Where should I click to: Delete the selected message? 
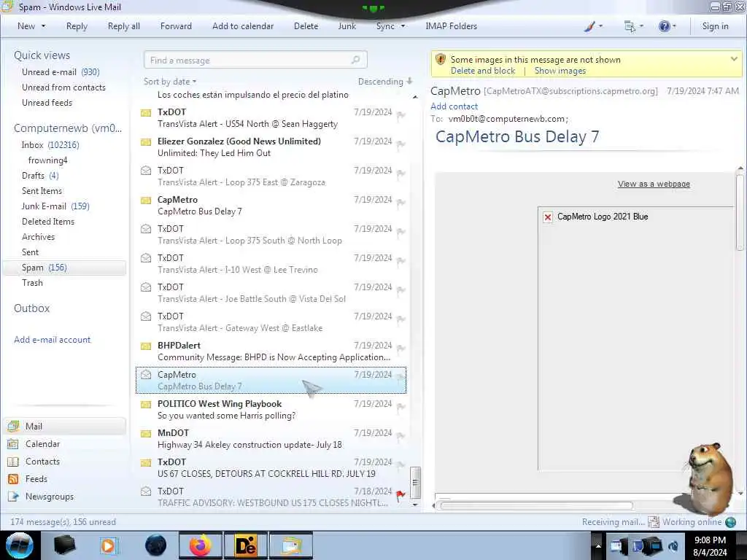(306, 26)
